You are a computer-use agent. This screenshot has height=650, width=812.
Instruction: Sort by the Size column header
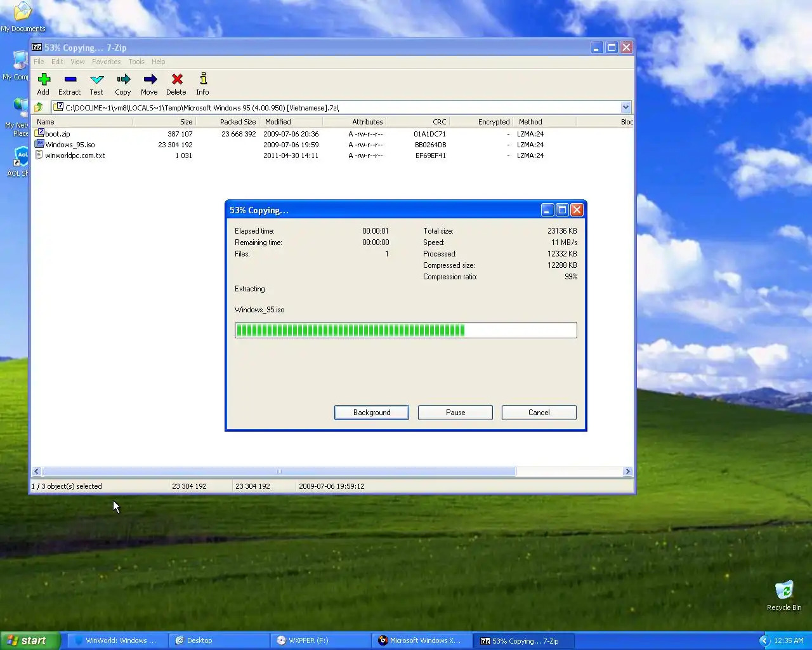[164, 122]
